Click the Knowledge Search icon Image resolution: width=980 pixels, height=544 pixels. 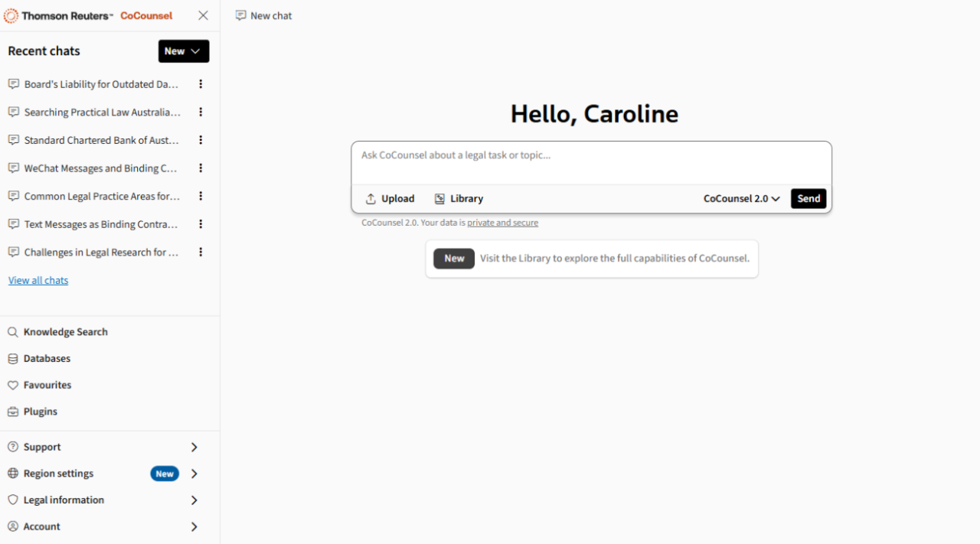click(12, 331)
